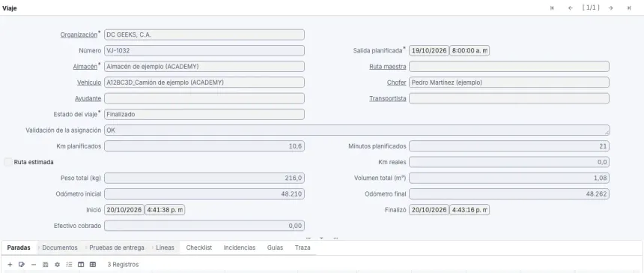
Task: Toggle Paradas form view layout icon
Action: click(81, 265)
